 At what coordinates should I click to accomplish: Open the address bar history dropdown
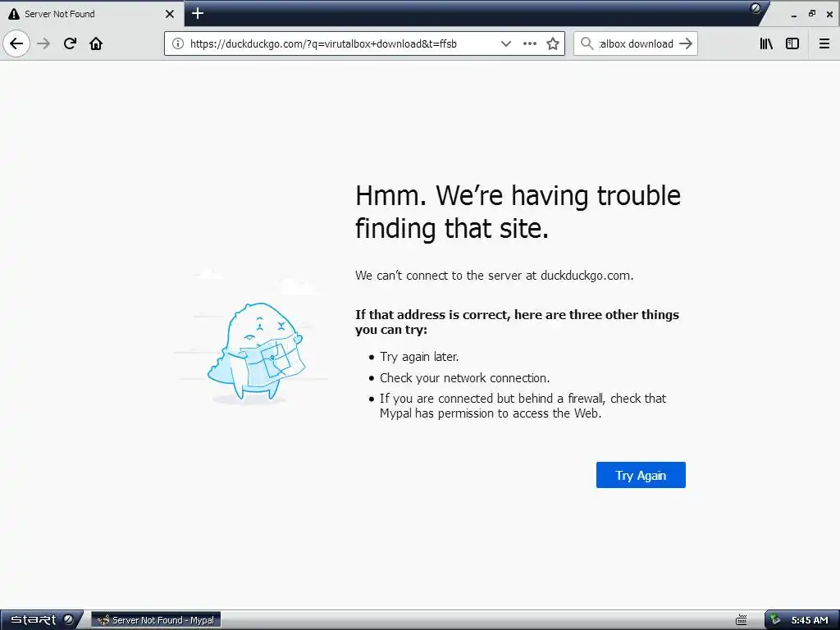(x=505, y=43)
